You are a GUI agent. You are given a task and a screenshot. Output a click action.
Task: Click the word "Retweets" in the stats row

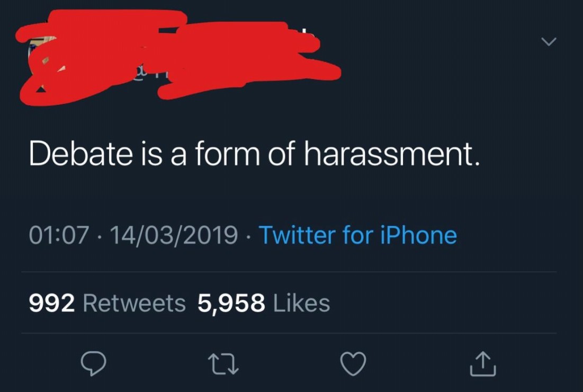(134, 304)
